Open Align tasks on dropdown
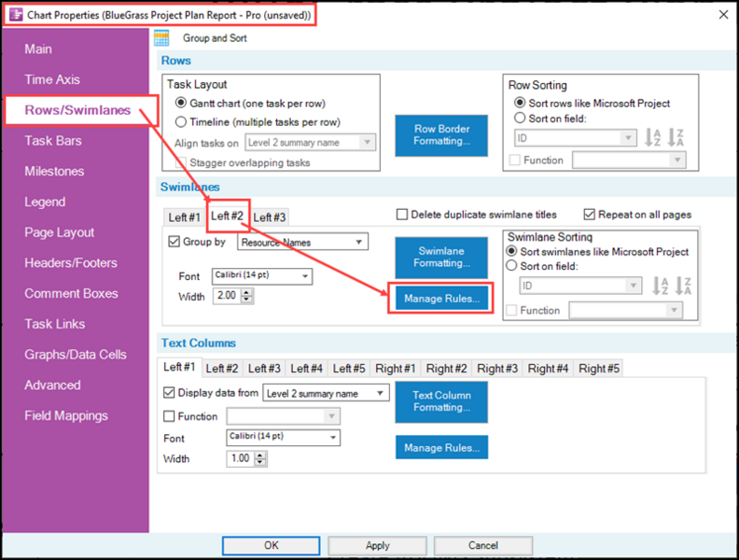 point(310,143)
